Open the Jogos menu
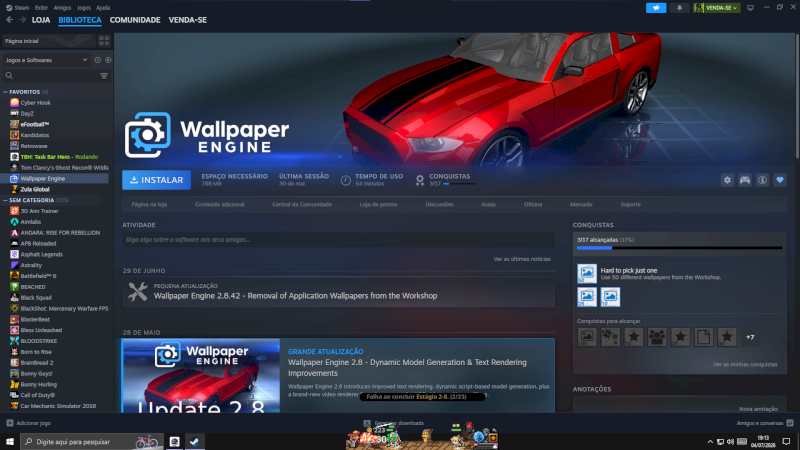The width and height of the screenshot is (800, 450). 84,8
